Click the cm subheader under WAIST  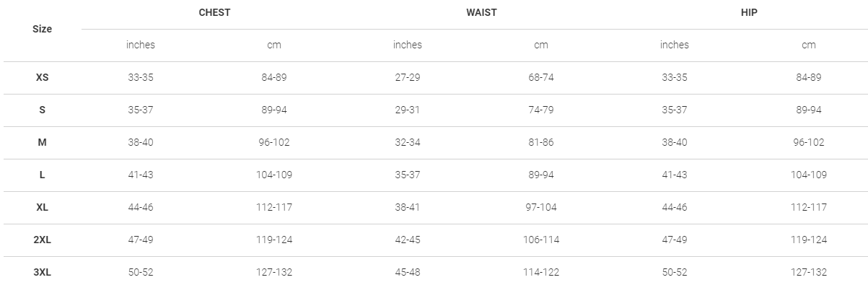tap(541, 45)
